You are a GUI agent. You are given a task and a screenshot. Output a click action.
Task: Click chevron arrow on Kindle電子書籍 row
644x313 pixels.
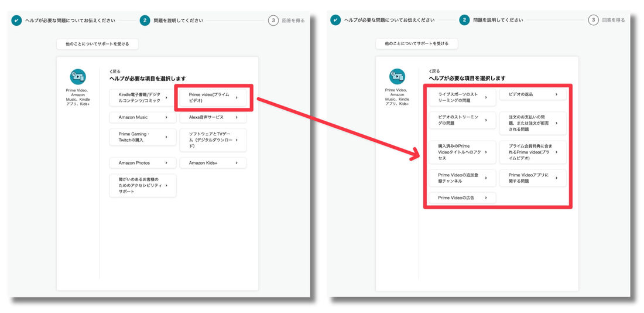[x=166, y=97]
